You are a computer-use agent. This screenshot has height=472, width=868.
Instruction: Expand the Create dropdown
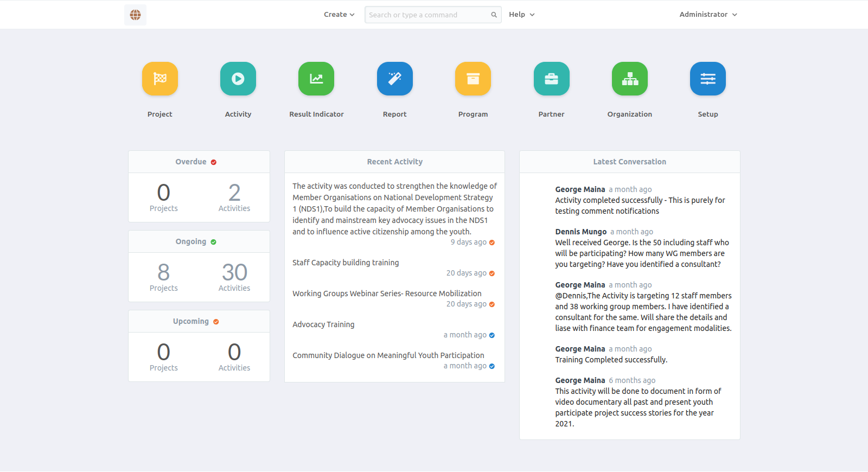tap(339, 15)
